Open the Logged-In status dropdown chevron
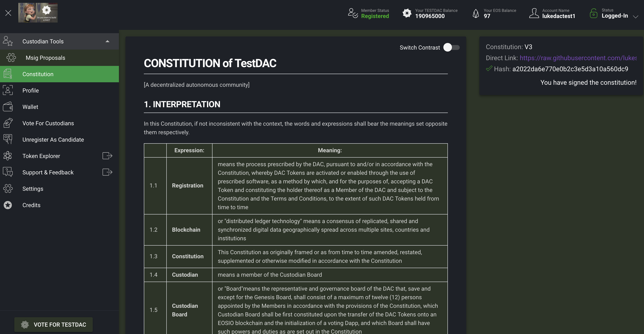Viewport: 644px width, 334px height. click(635, 17)
